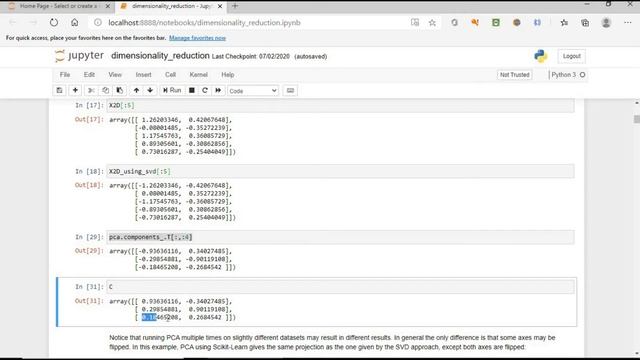Click the Out[17] output label
The width and height of the screenshot is (640, 360).
[89, 120]
